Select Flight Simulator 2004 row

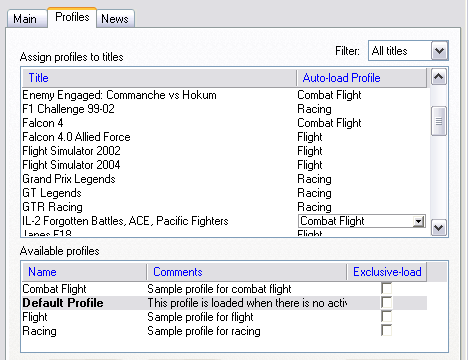point(71,165)
